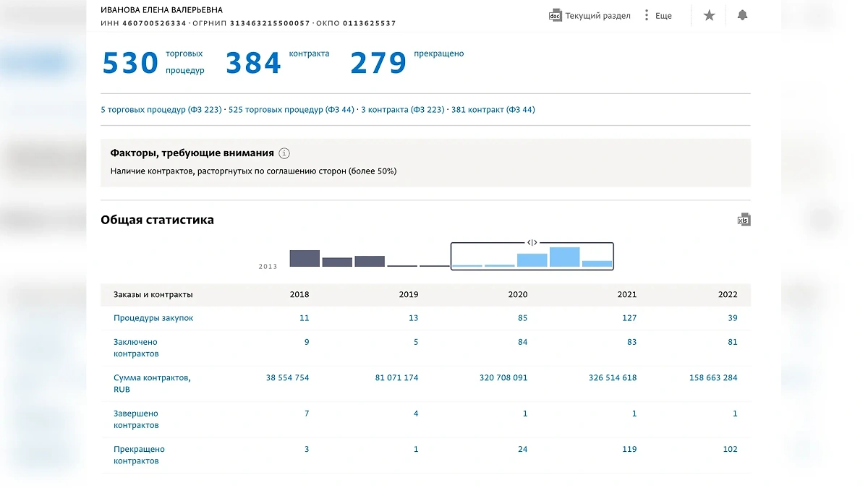Click contract sum 326 514 618

pyautogui.click(x=613, y=377)
